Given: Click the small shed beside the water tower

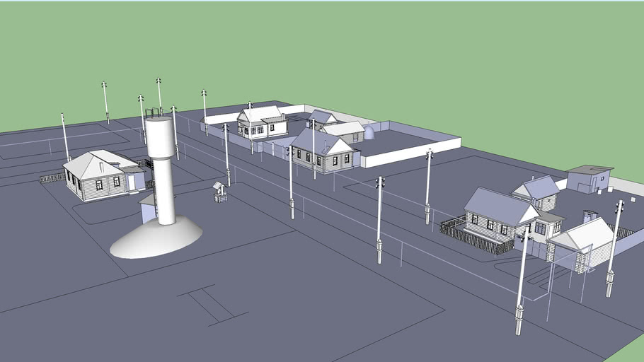Looking at the screenshot, I should coord(148,209).
